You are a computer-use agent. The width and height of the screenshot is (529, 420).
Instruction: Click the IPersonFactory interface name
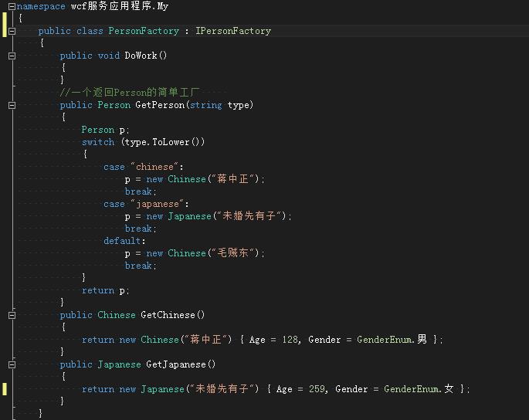233,31
